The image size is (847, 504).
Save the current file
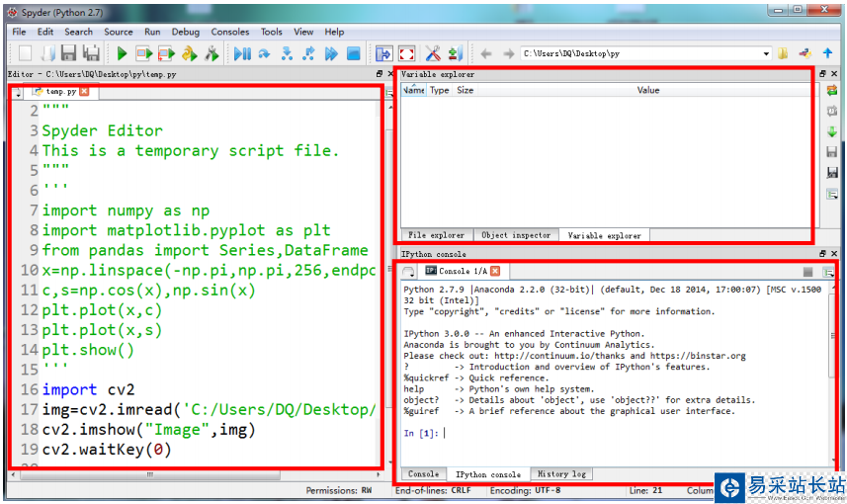68,53
